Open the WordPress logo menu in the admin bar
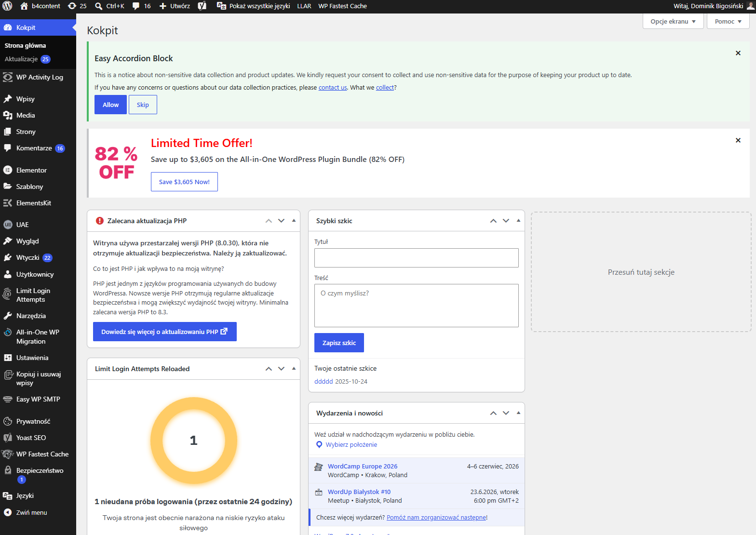756x535 pixels. point(7,6)
